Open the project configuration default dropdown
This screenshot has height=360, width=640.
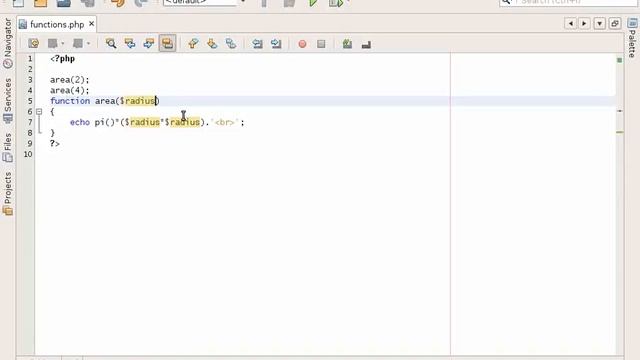(x=204, y=2)
